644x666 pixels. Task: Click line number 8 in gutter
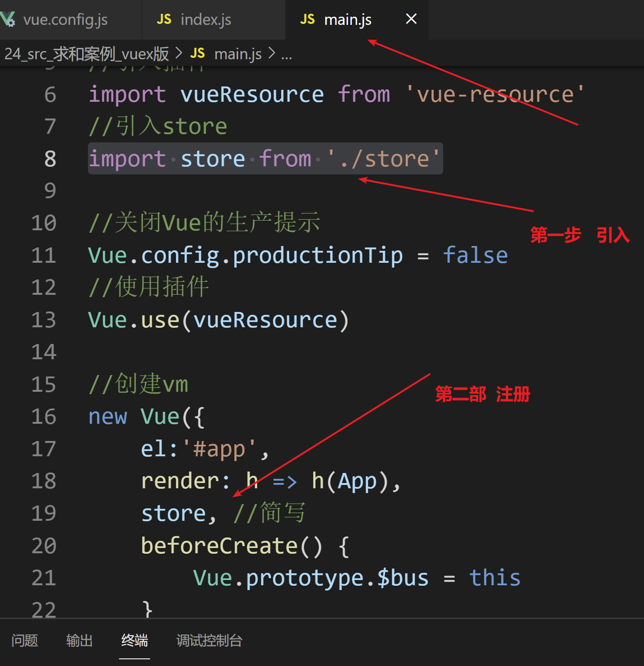point(50,159)
